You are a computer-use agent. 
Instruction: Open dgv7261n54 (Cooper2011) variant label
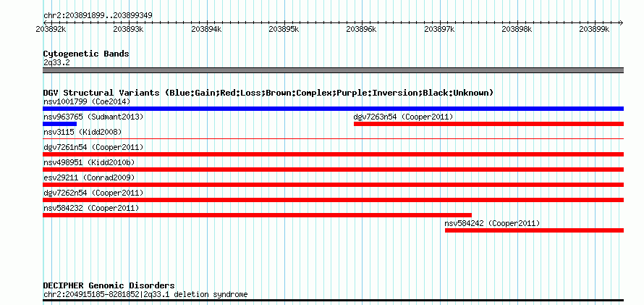(93, 147)
